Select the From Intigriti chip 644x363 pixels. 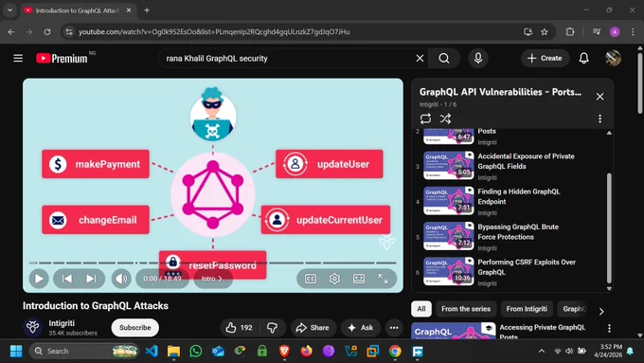(527, 309)
